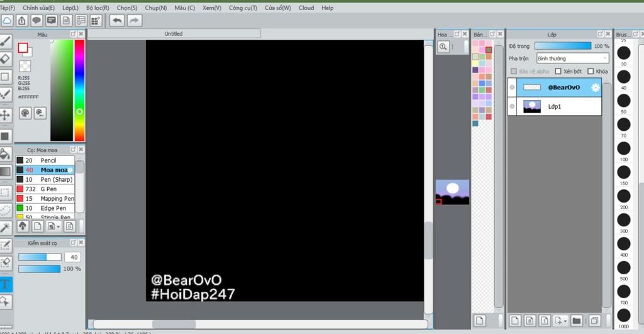Click the navigator thumbnail preview
The width and height of the screenshot is (644, 334).
[452, 192]
